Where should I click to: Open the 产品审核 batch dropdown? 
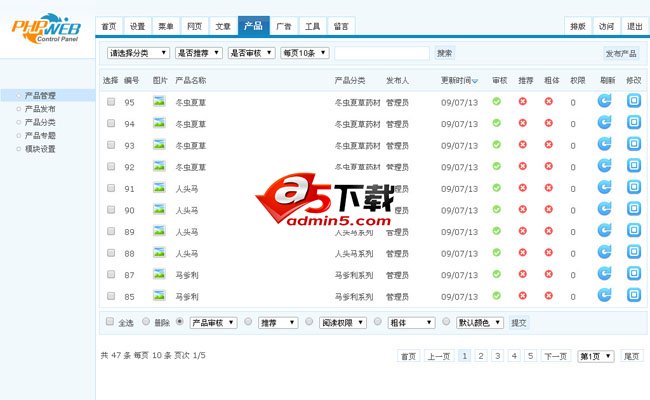(213, 322)
